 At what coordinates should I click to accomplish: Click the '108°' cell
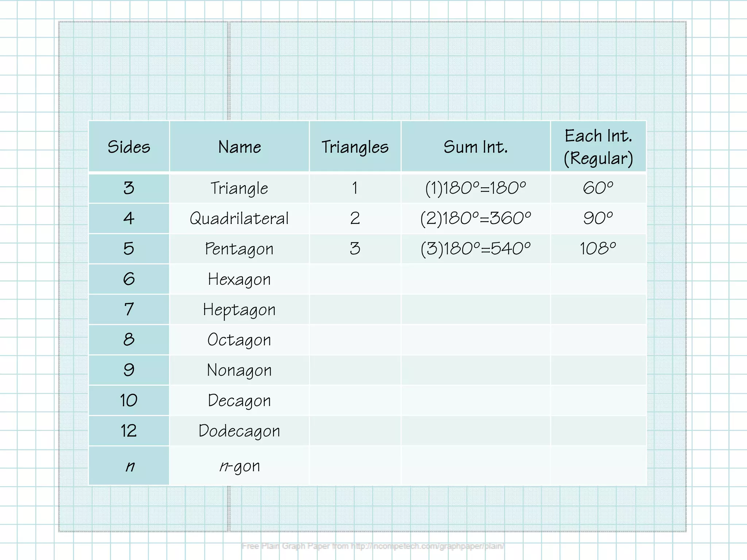[x=598, y=249]
